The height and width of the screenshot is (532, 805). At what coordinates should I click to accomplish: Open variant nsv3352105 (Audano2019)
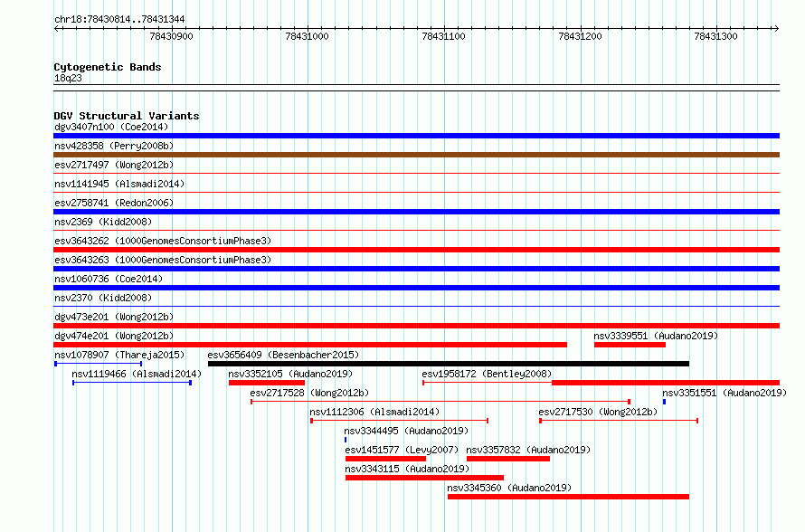click(290, 374)
